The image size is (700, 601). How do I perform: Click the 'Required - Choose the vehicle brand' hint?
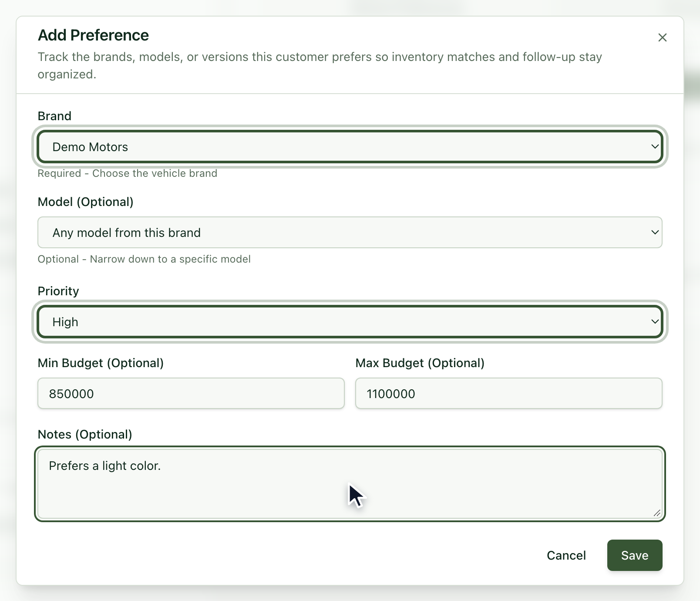click(x=128, y=173)
